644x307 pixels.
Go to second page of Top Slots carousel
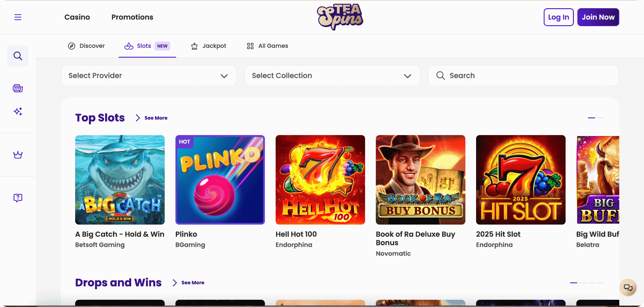click(600, 118)
